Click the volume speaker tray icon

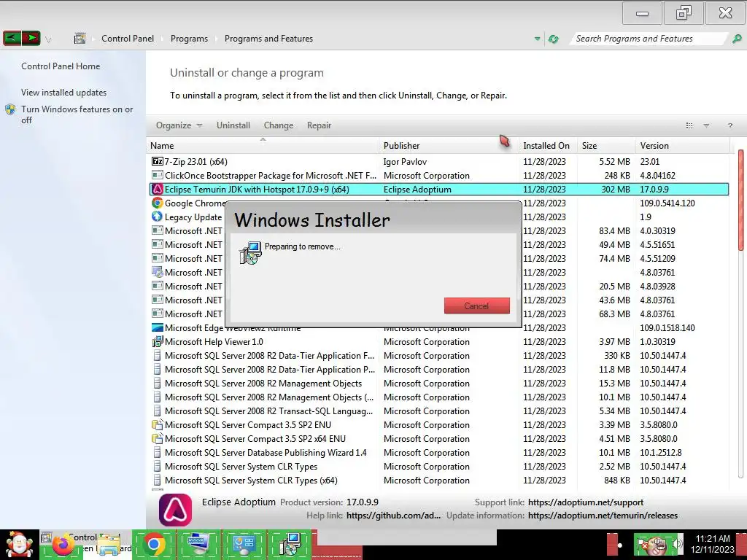tap(677, 544)
